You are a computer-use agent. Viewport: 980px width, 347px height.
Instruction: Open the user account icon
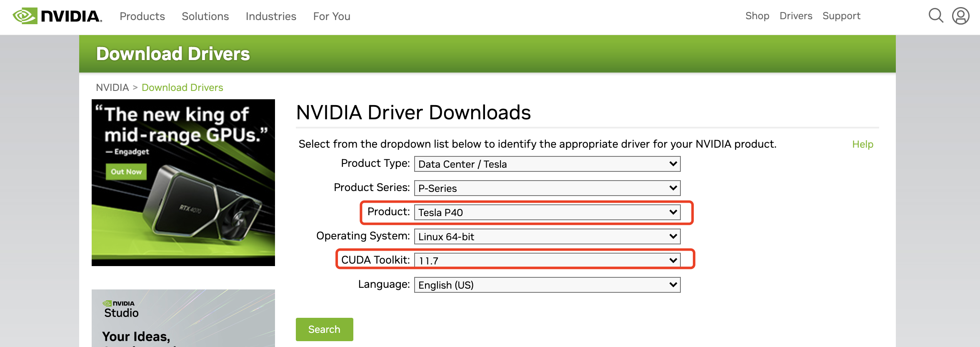click(960, 16)
